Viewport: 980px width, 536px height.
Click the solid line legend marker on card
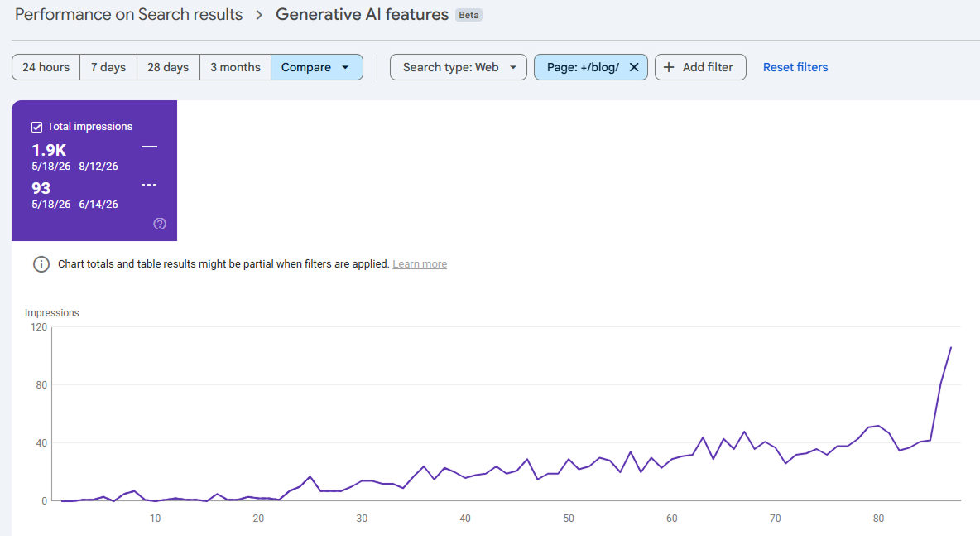click(x=149, y=147)
